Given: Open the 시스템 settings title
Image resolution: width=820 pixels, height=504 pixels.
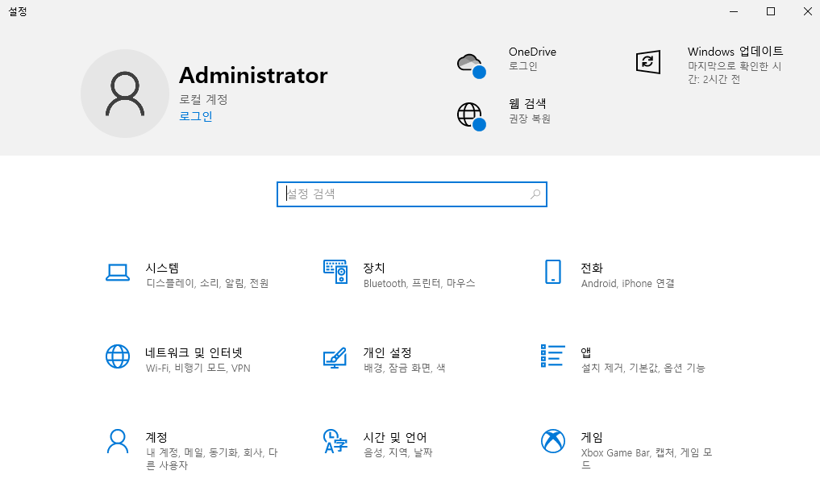Looking at the screenshot, I should (x=162, y=269).
